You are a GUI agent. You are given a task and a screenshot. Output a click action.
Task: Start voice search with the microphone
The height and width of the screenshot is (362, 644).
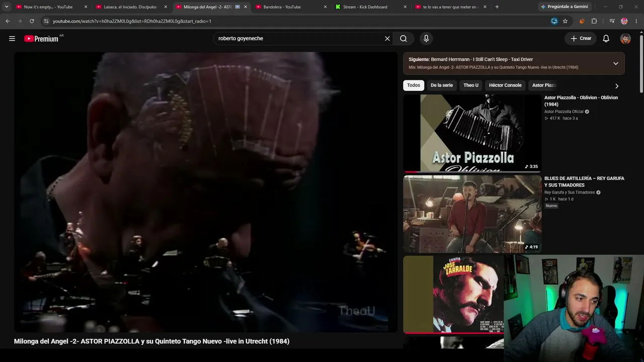tap(426, 39)
